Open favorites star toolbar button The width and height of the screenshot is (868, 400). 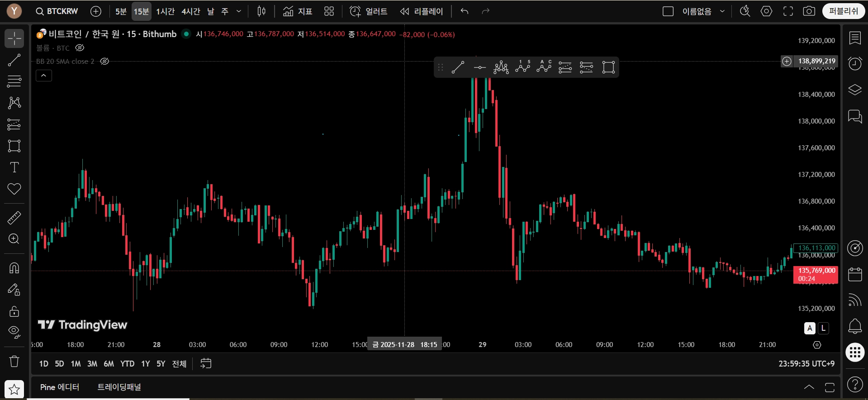point(14,389)
